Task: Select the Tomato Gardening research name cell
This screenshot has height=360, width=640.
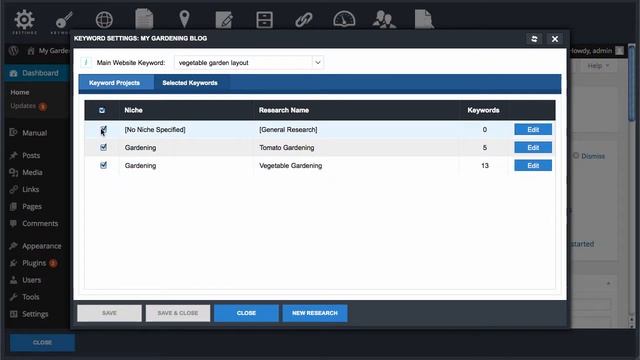Action: 287,147
